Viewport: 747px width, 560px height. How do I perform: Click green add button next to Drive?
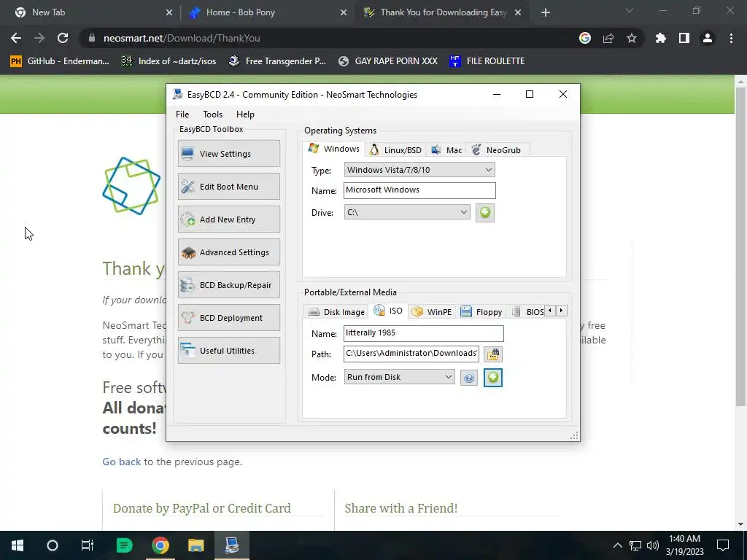484,212
